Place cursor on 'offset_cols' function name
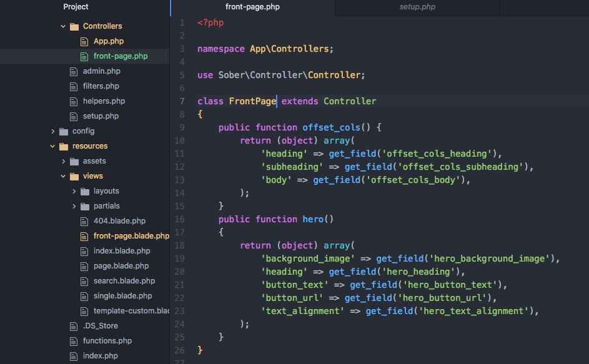Screen dimensions: 589x364 point(331,127)
